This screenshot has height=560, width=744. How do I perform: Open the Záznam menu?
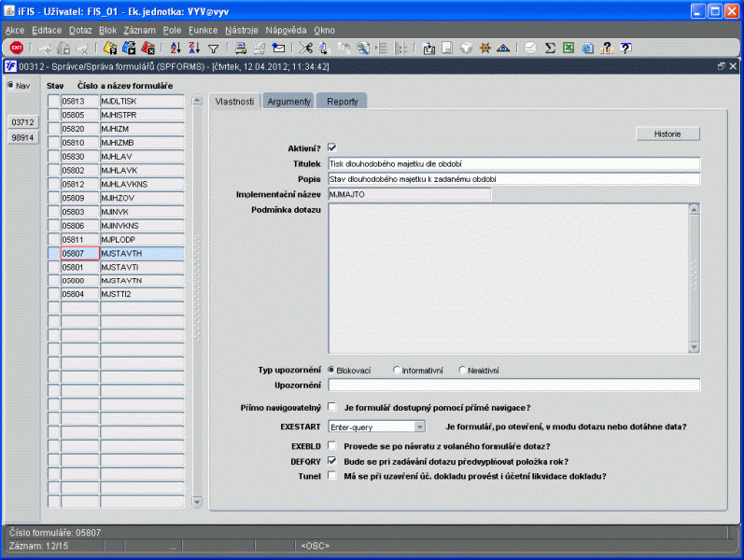tap(139, 30)
